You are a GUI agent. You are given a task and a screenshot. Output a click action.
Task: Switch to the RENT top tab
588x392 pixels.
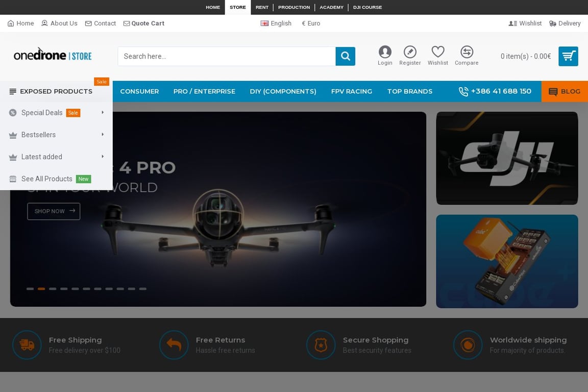tap(262, 7)
